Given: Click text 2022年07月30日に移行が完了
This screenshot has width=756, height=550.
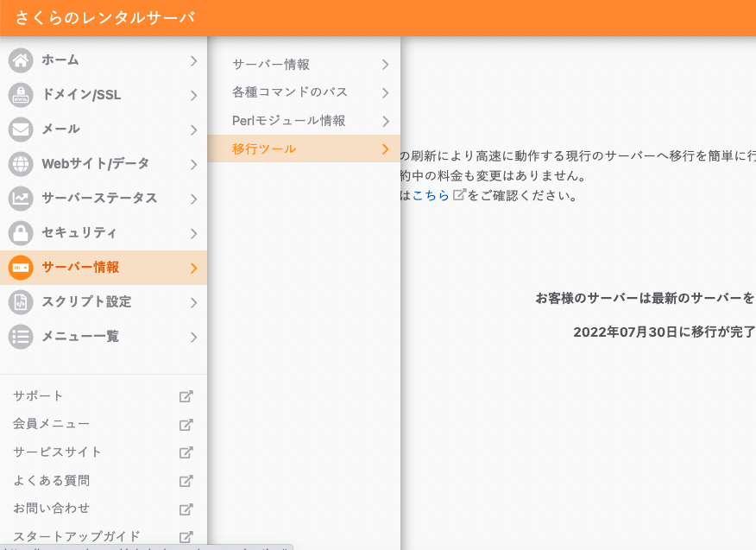Looking at the screenshot, I should click(665, 332).
